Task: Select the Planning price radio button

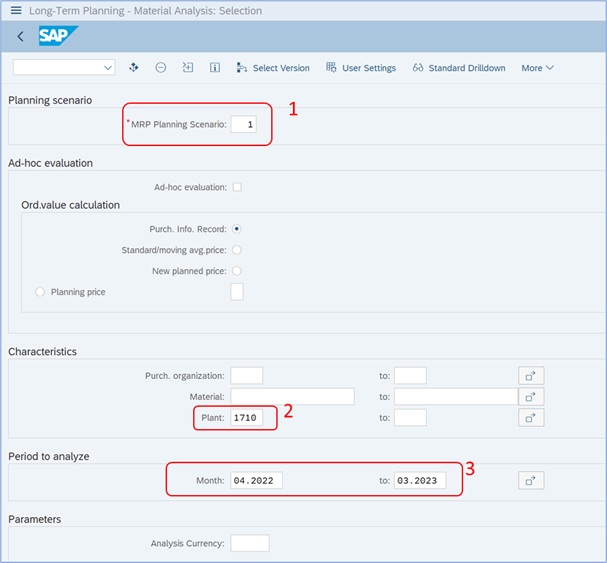Action: (x=40, y=292)
